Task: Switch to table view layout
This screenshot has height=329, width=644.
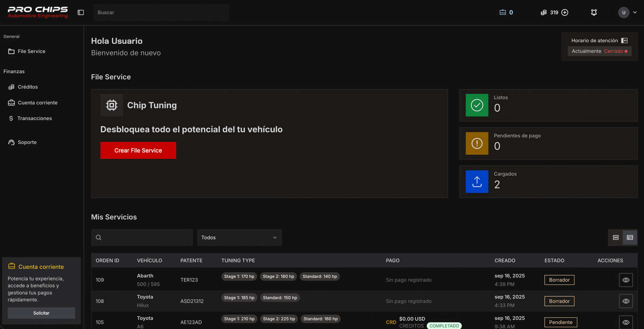Action: [x=630, y=238]
